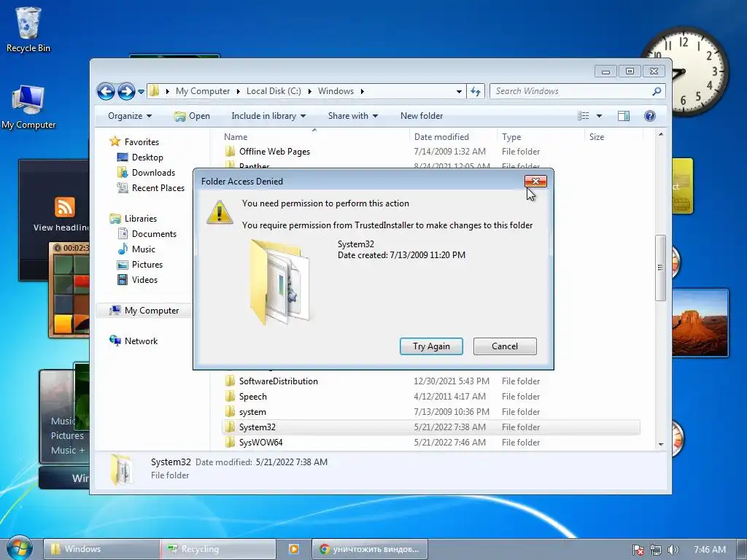747x560 pixels.
Task: Switch to the Windows taskbar button
Action: (101, 549)
